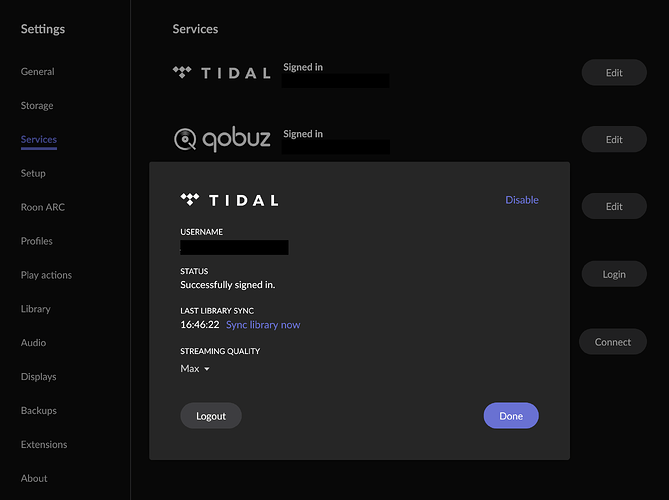Viewport: 669px width, 500px height.
Task: Open Storage settings tab
Action: pos(37,106)
